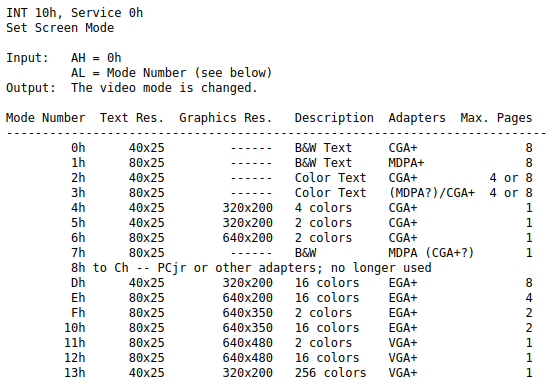This screenshot has height=389, width=559.
Task: Click the mode '10h' row number
Action: click(75, 327)
